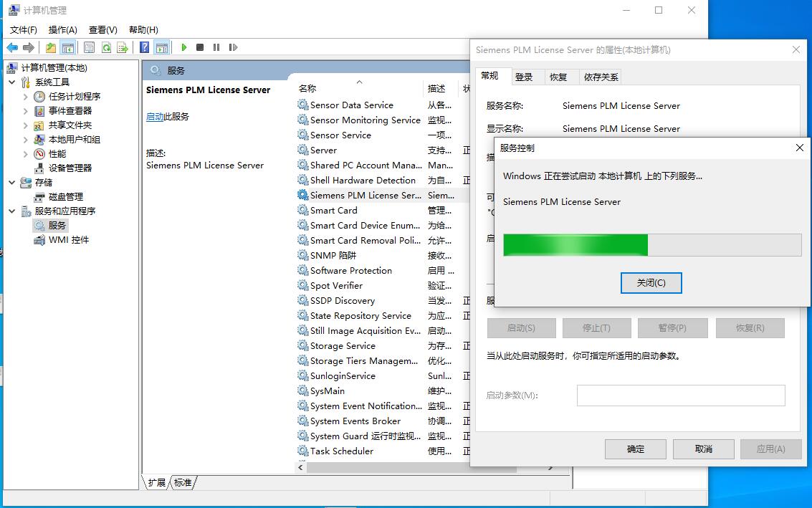
Task: Switch to the 依存关系 tab
Action: point(601,77)
